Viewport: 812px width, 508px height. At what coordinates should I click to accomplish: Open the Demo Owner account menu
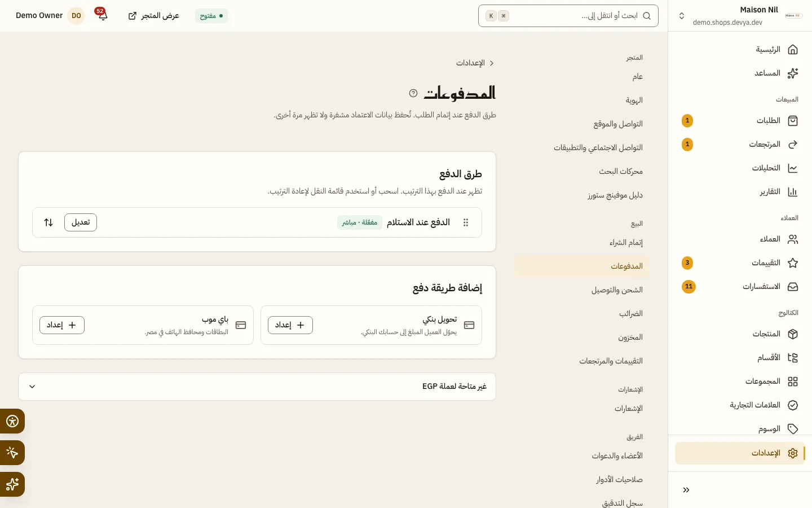click(51, 16)
